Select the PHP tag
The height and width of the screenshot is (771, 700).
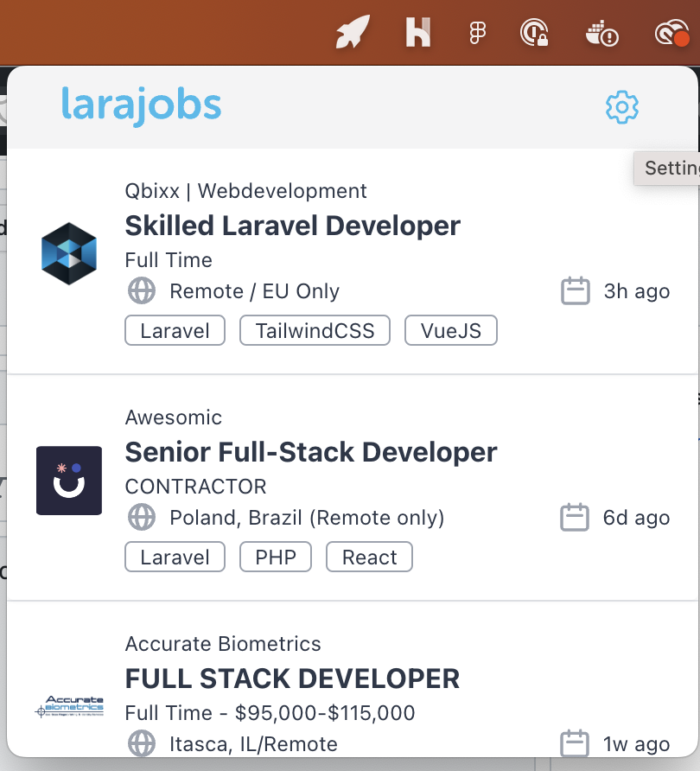pyautogui.click(x=276, y=558)
